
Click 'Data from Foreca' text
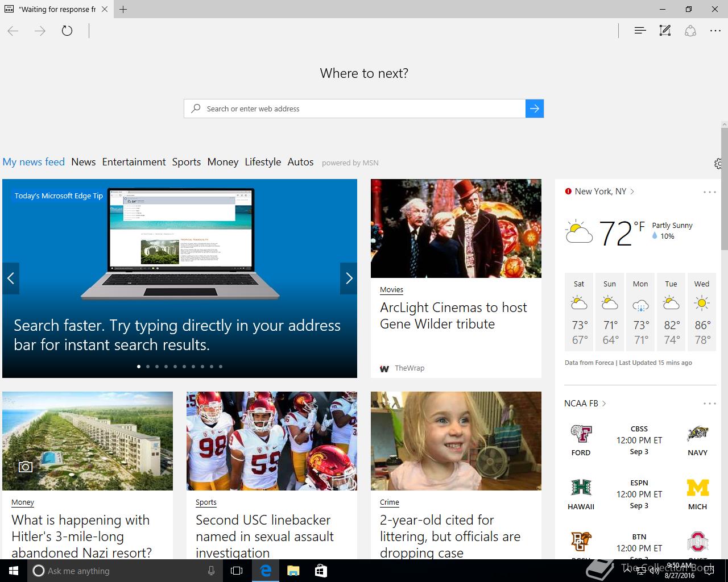click(590, 363)
